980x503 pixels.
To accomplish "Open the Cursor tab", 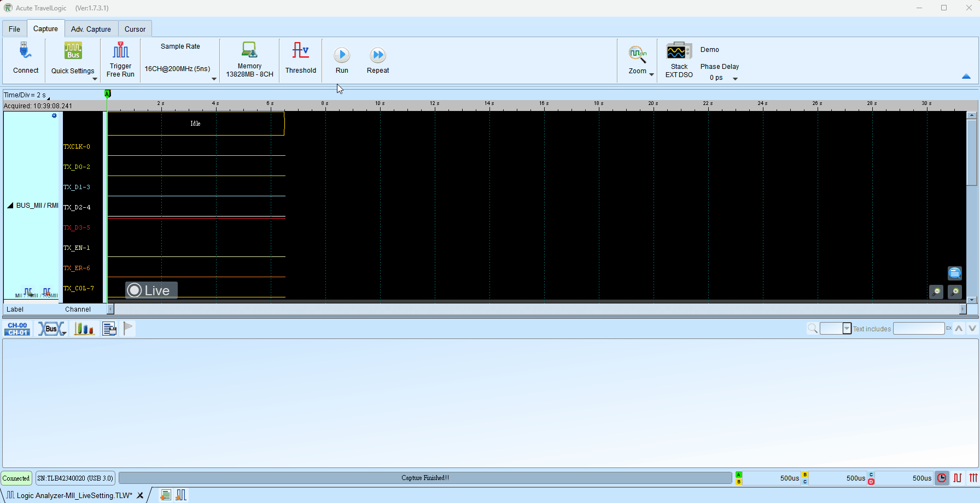I will click(135, 29).
